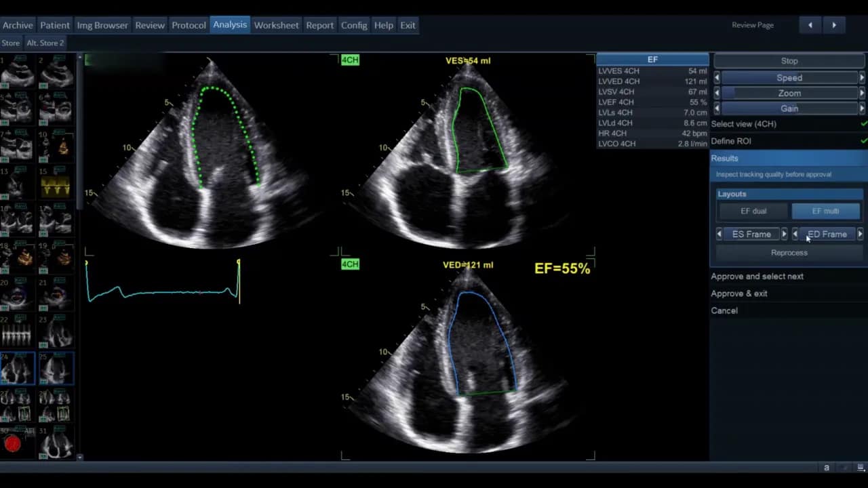
Task: Step ED Frame forward with right arrow
Action: coord(860,235)
